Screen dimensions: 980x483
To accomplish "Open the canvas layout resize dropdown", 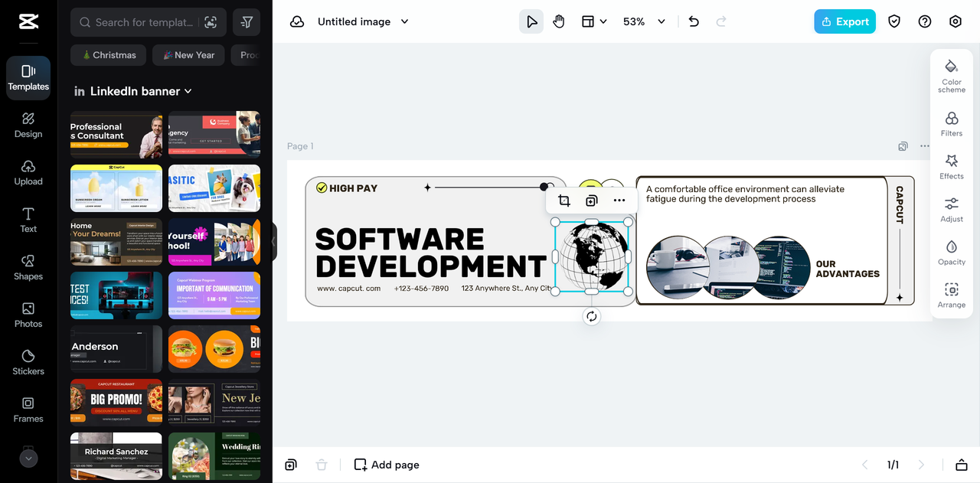I will tap(594, 21).
